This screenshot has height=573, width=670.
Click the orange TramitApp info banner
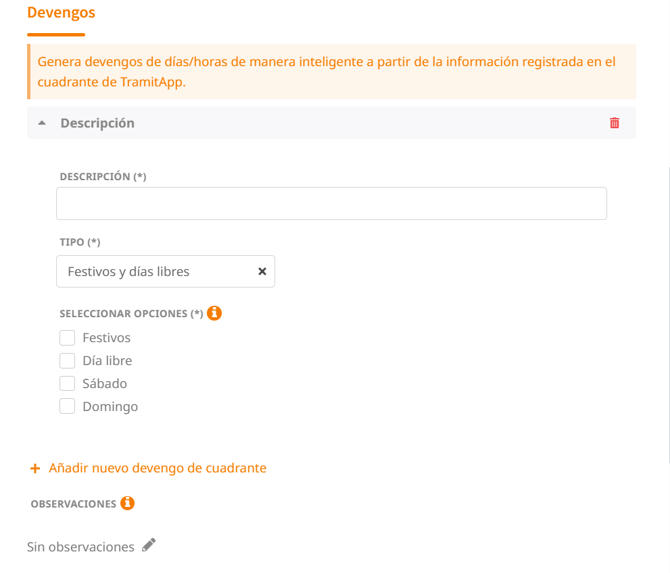coord(331,71)
